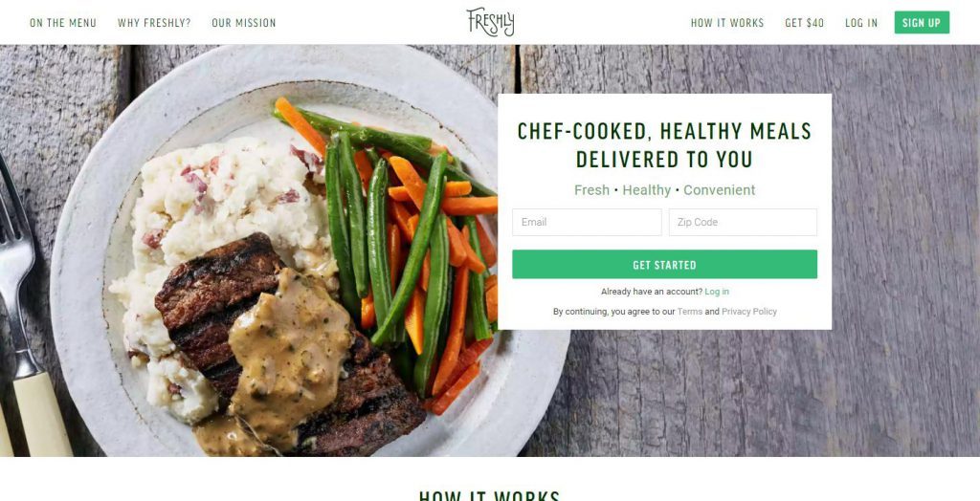This screenshot has width=980, height=501.
Task: Click the Freshly logo in header
Action: click(491, 22)
